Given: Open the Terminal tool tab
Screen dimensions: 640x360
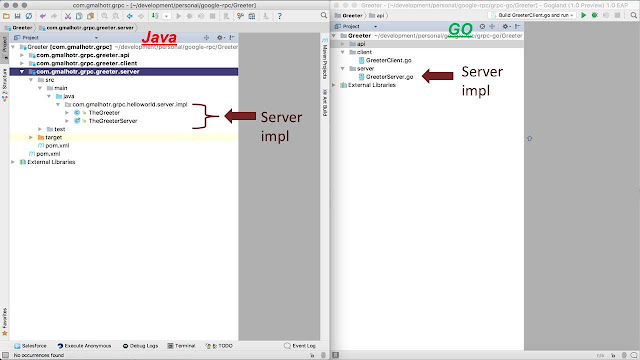Looking at the screenshot, I should pos(181,346).
